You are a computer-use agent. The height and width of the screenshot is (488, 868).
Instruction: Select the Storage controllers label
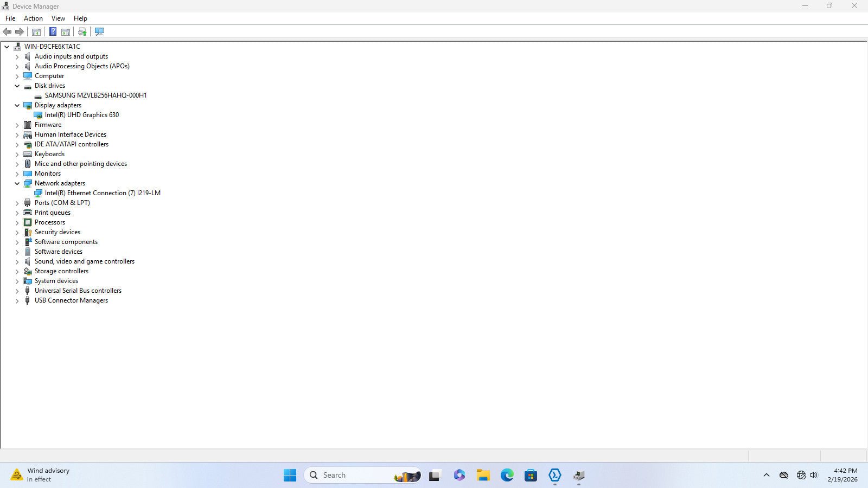[x=61, y=271]
